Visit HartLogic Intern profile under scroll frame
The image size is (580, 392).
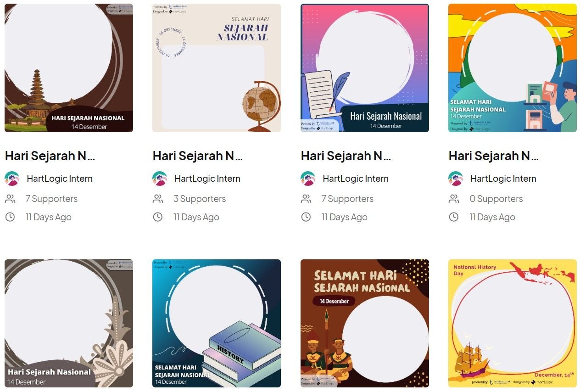pyautogui.click(x=356, y=179)
